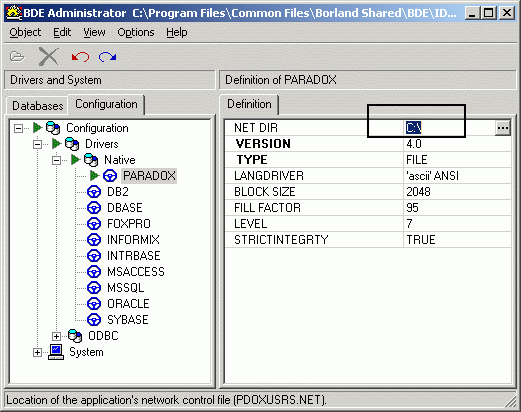
Task: Click the LEVEL value 7
Action: point(409,224)
